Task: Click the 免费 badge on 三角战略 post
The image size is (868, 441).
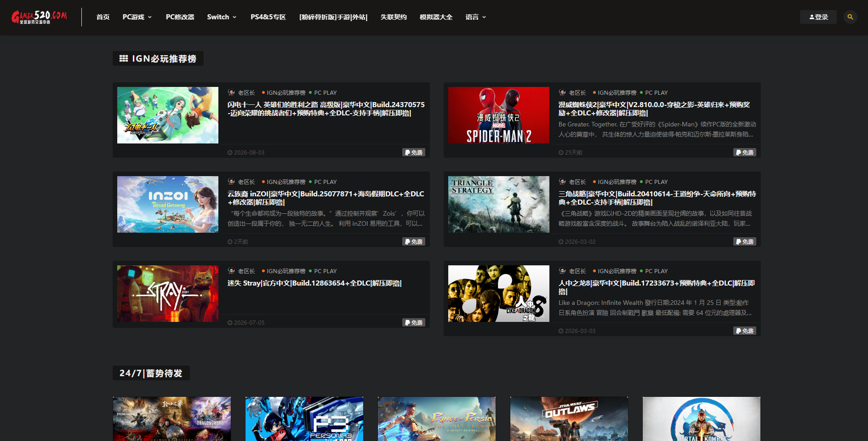Action: pos(745,241)
